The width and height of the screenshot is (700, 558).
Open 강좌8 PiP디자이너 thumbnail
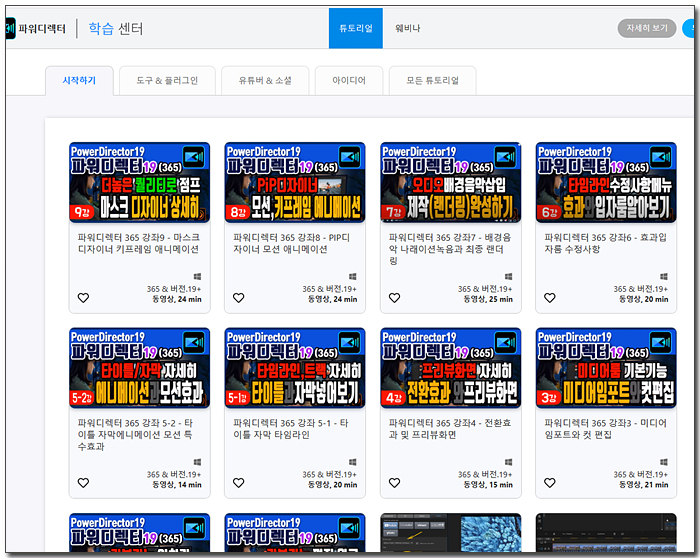tap(295, 182)
